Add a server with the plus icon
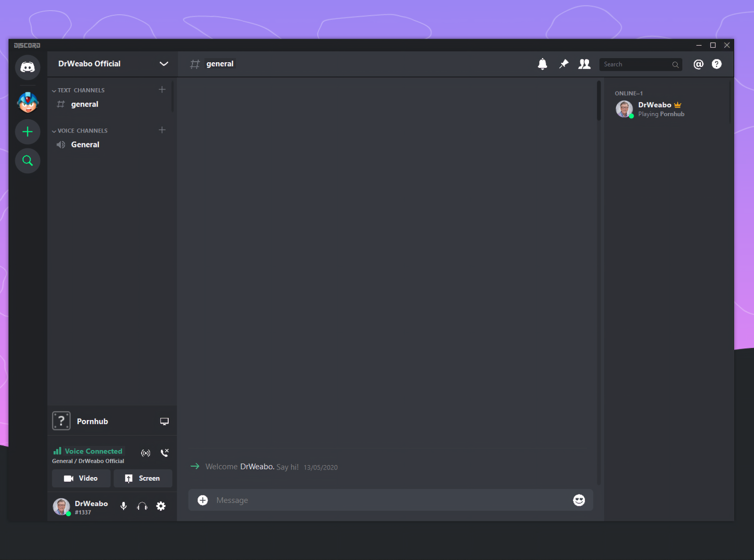Image resolution: width=754 pixels, height=560 pixels. click(x=27, y=132)
